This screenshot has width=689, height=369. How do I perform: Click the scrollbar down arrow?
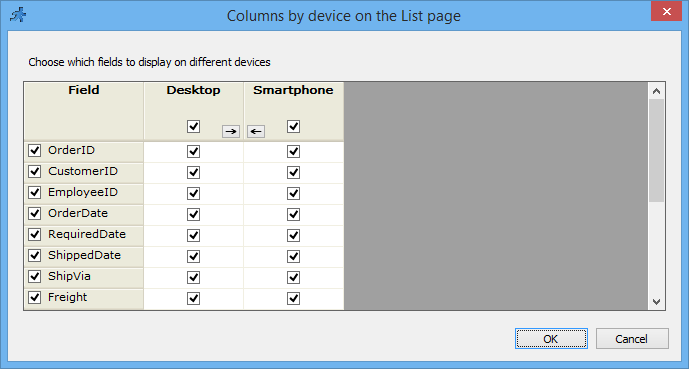click(x=656, y=301)
